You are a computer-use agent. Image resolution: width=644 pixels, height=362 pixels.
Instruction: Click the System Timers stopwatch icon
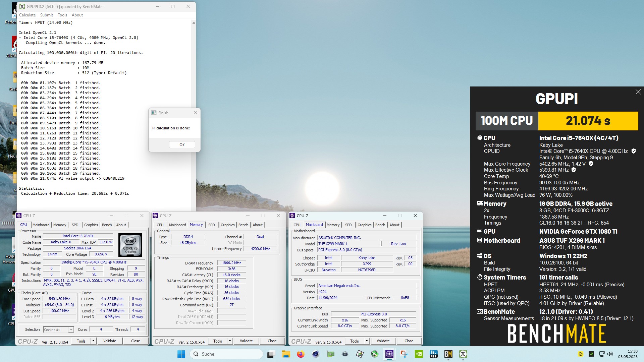point(480,277)
